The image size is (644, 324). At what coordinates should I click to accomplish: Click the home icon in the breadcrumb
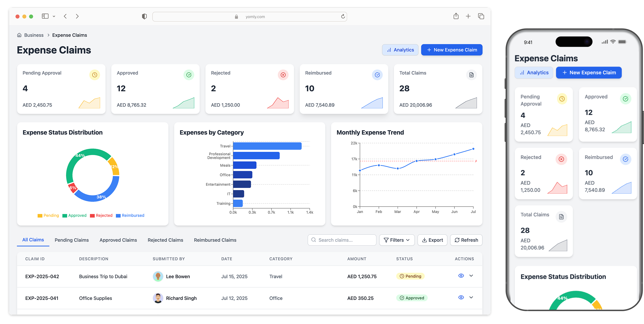tap(19, 35)
